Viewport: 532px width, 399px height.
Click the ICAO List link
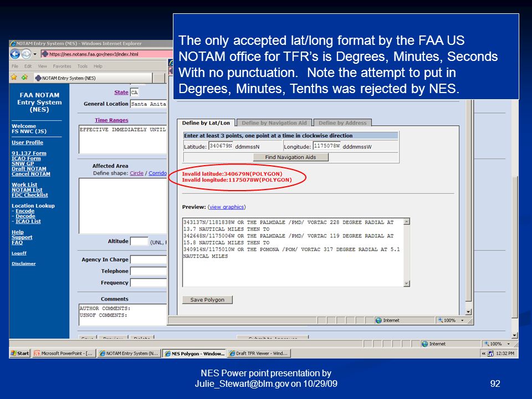pyautogui.click(x=28, y=221)
